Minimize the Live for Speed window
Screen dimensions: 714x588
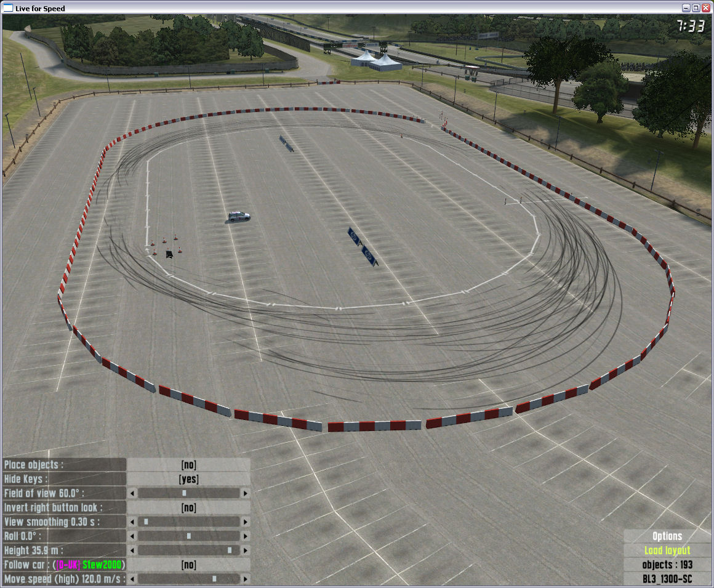[x=686, y=8]
